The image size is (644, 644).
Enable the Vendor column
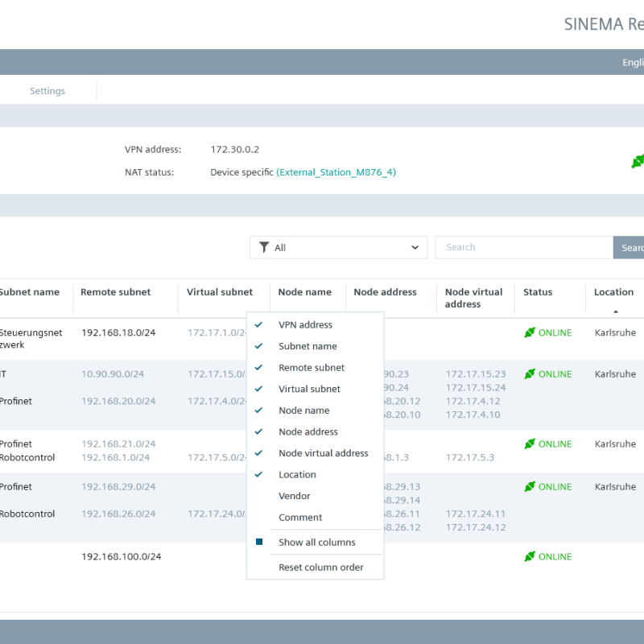(295, 496)
